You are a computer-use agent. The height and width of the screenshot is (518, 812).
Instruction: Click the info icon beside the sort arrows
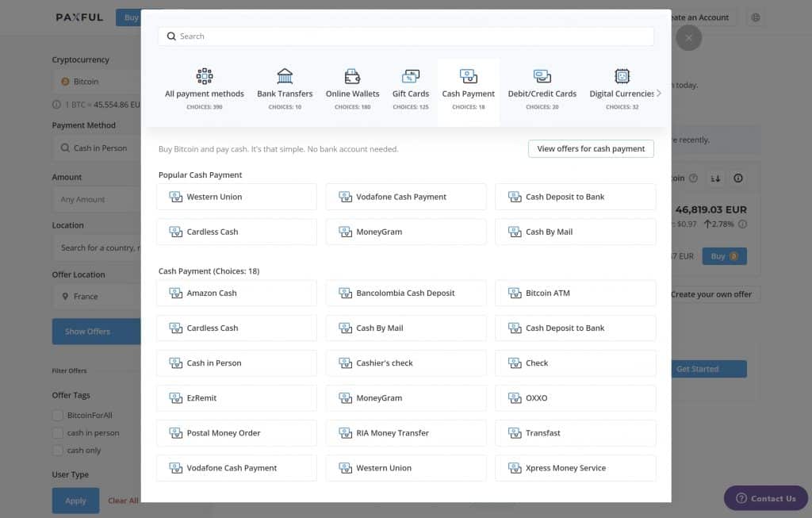coord(738,178)
